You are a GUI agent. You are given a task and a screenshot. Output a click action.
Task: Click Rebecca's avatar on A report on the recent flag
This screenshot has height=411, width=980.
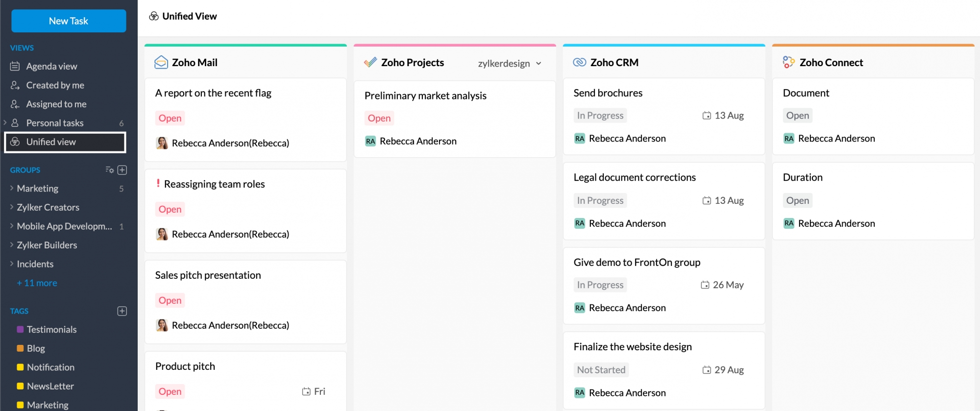162,143
